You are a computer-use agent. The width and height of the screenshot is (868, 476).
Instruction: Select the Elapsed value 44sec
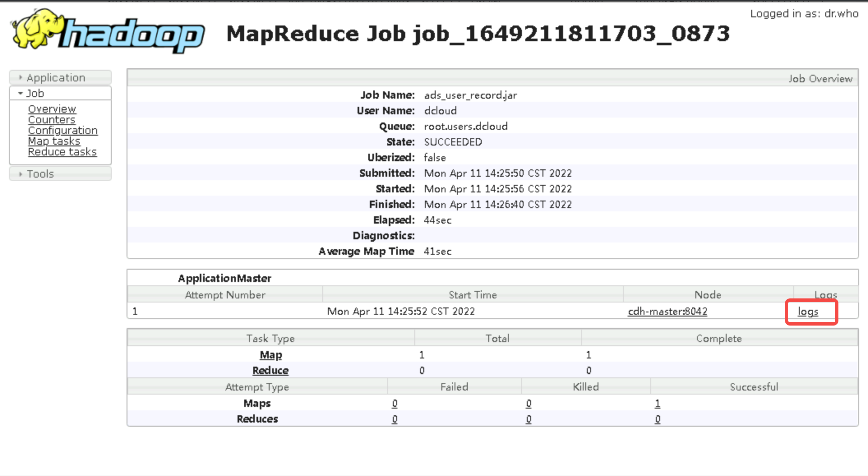tap(438, 220)
